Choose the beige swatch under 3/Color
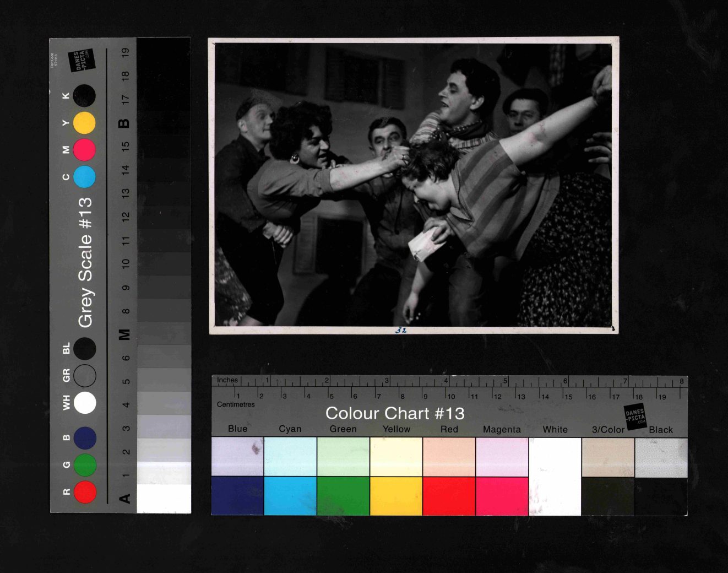 click(608, 457)
